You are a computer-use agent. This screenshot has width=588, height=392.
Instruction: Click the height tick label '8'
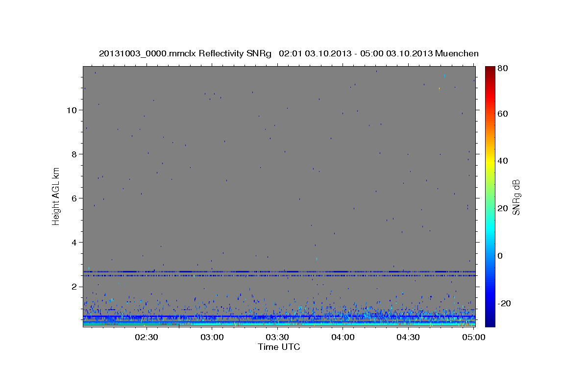point(74,154)
